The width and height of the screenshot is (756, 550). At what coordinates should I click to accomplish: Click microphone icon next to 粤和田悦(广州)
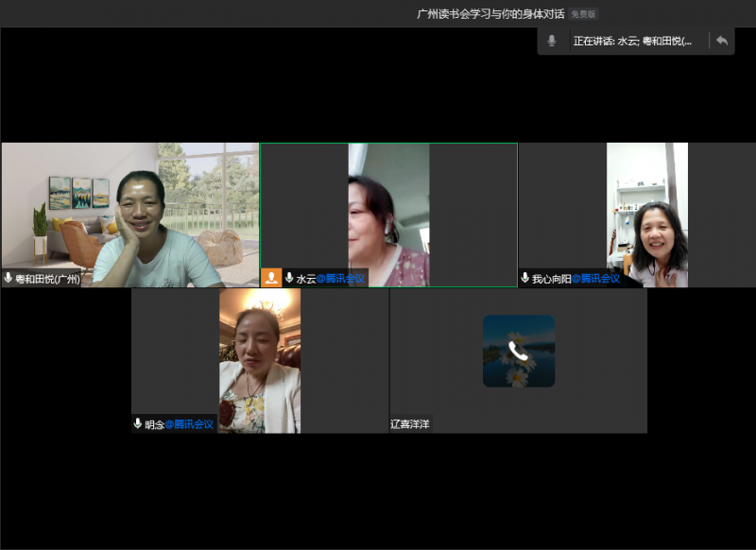point(9,279)
